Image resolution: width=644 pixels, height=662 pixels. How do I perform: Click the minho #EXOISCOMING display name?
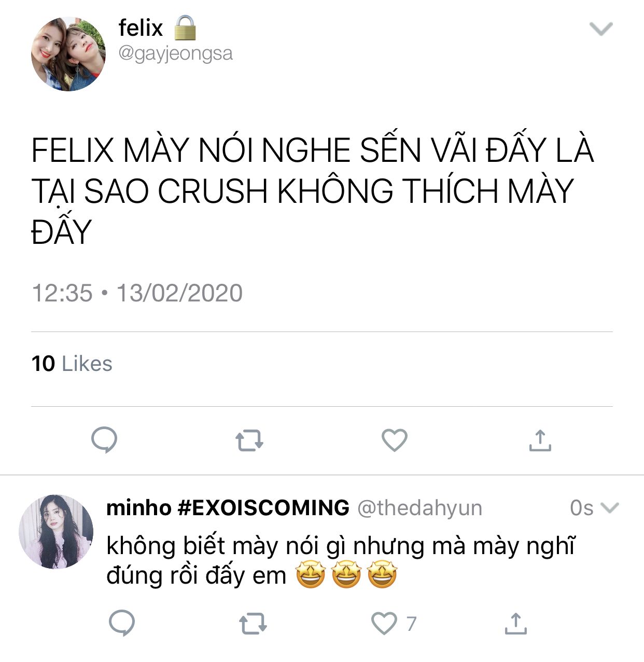[x=228, y=507]
